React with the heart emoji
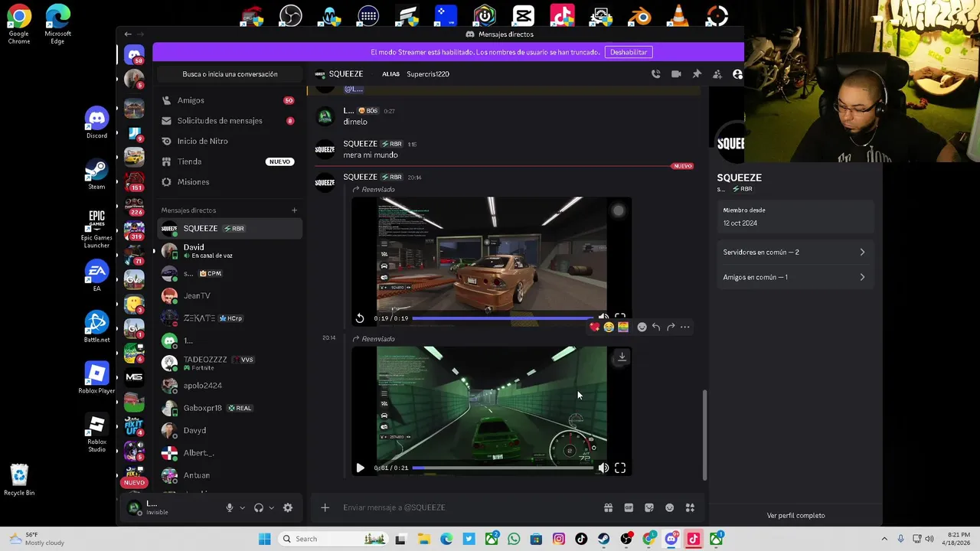This screenshot has width=980, height=551. pos(595,327)
